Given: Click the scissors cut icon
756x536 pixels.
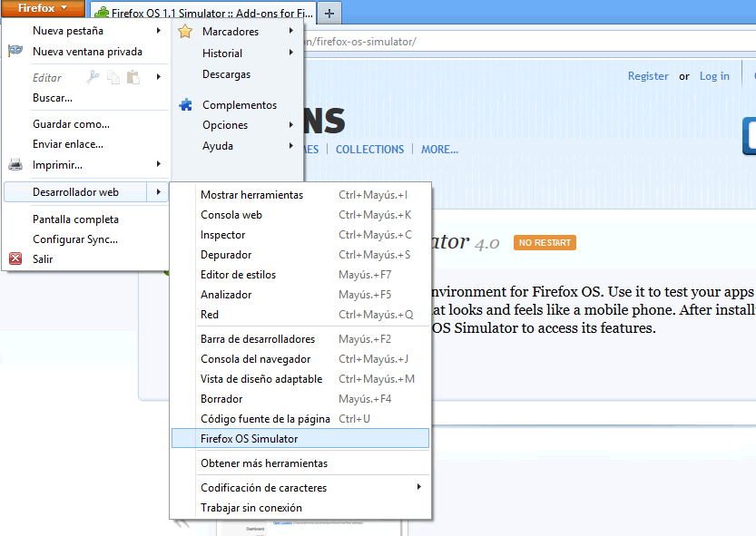Looking at the screenshot, I should pyautogui.click(x=93, y=77).
